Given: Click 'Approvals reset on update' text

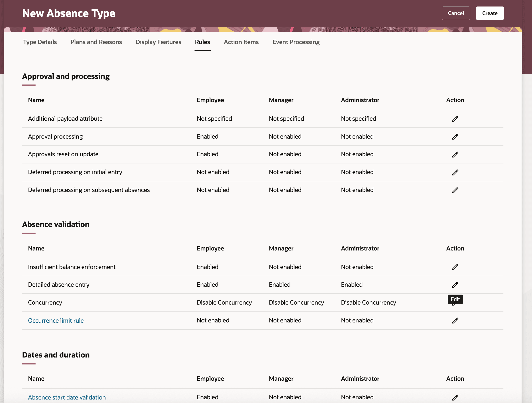Looking at the screenshot, I should click(x=63, y=154).
